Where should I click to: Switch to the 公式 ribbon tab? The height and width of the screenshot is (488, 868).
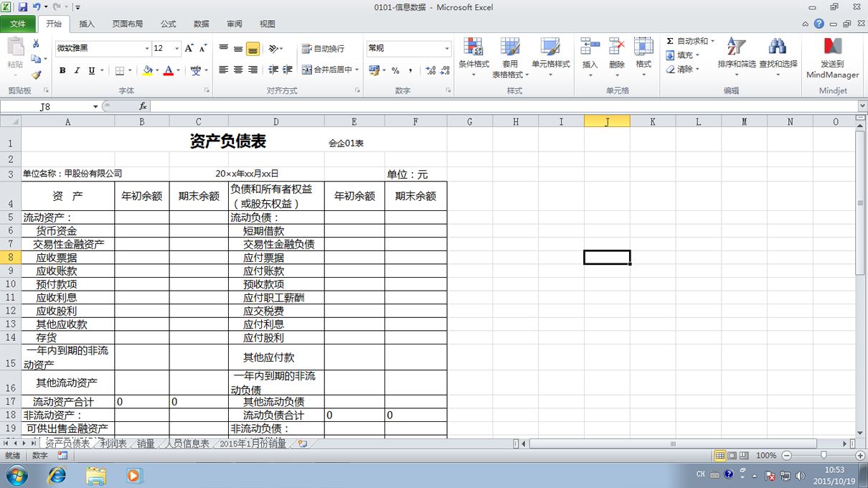(168, 24)
